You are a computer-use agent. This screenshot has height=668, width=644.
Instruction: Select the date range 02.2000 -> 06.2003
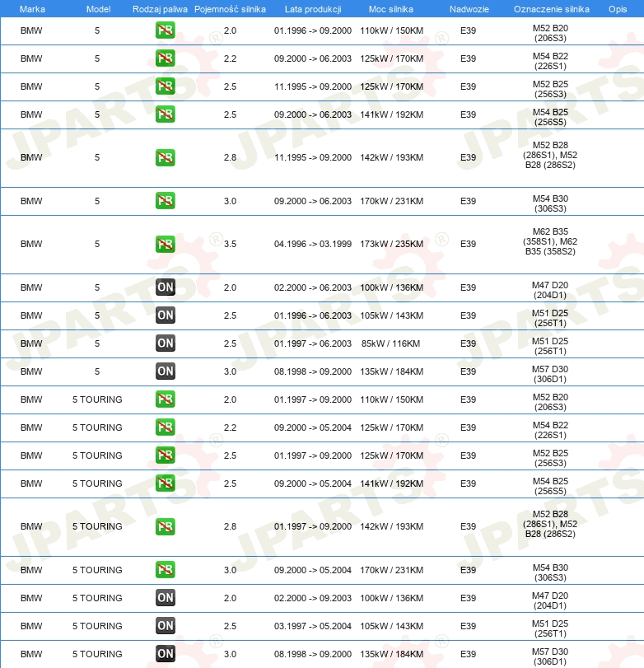point(313,287)
